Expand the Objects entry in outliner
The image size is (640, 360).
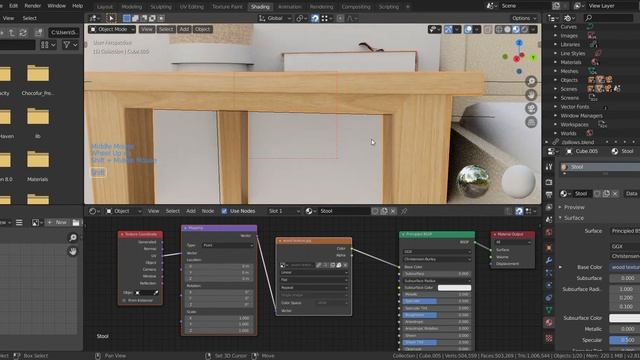pos(556,80)
